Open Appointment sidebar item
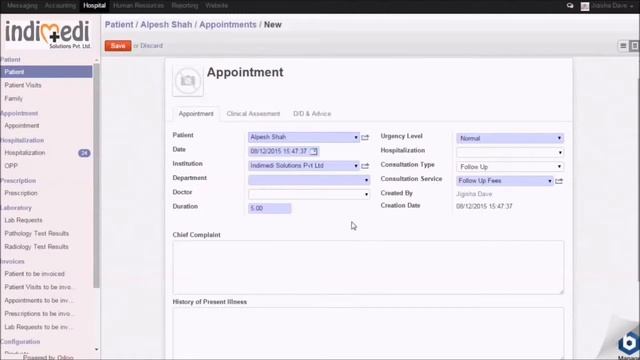Image resolution: width=640 pixels, height=360 pixels. [22, 126]
